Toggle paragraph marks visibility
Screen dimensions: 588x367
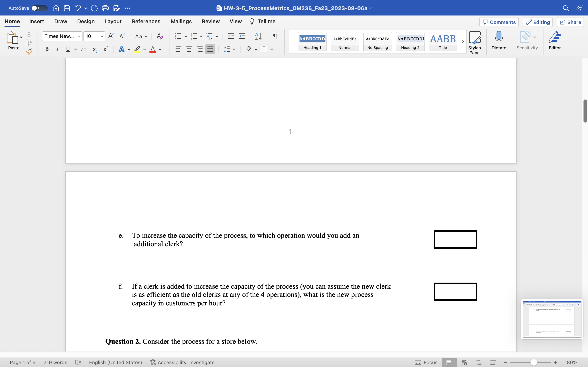pos(275,36)
